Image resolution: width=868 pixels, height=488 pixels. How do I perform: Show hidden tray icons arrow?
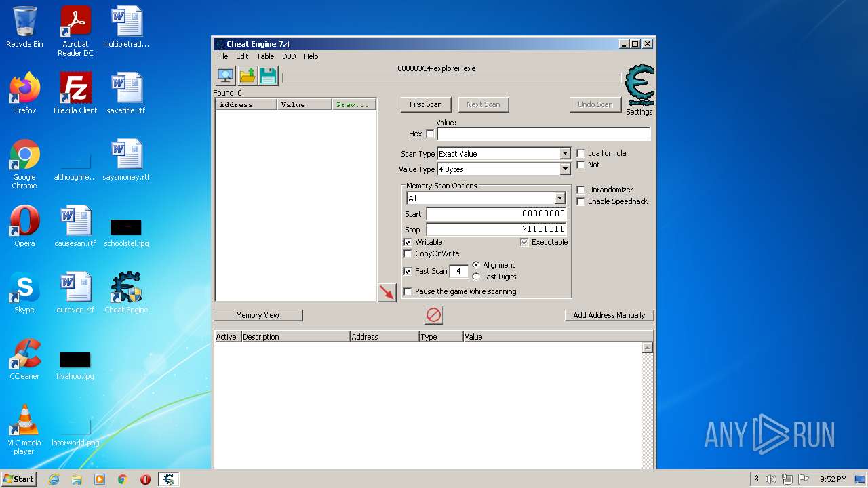click(755, 479)
